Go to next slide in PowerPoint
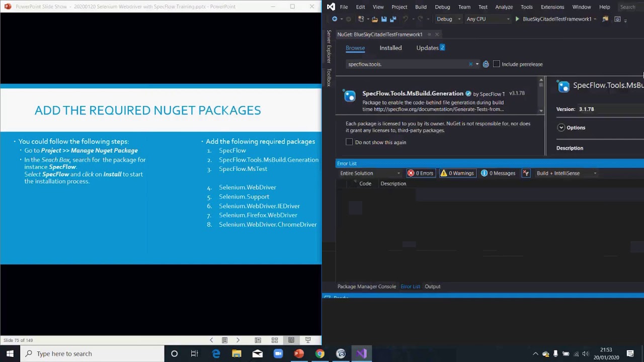644x362 pixels. tap(238, 340)
